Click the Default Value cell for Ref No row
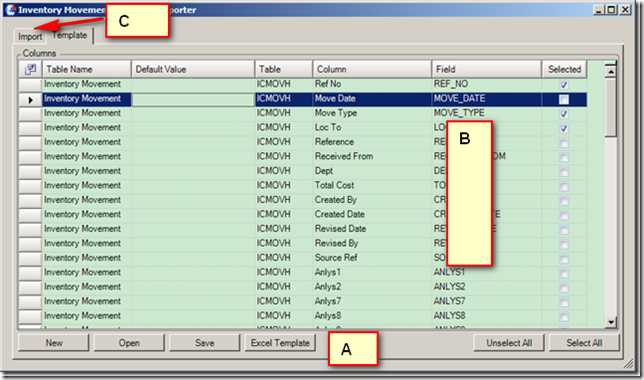The width and height of the screenshot is (644, 380). [x=193, y=85]
